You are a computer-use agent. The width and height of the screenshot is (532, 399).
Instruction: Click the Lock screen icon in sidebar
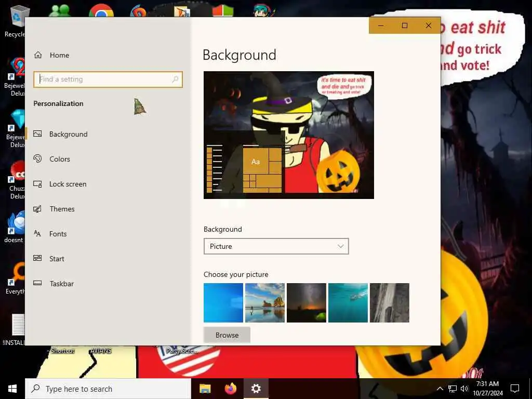coord(37,184)
